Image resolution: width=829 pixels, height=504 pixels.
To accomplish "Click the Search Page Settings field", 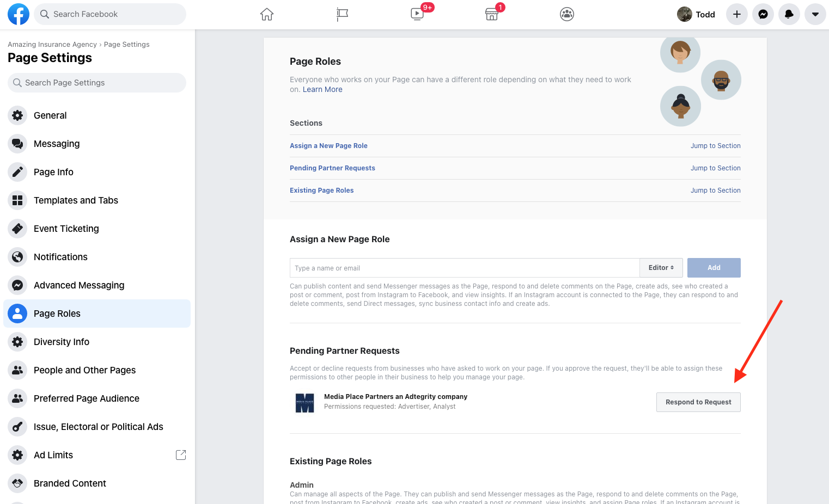I will point(97,83).
